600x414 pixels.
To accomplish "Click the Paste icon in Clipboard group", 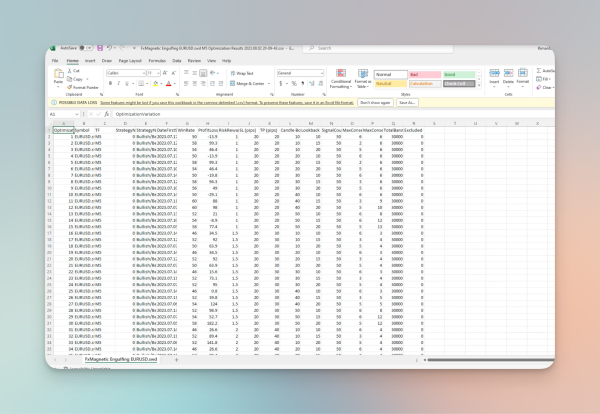I will tap(60, 79).
